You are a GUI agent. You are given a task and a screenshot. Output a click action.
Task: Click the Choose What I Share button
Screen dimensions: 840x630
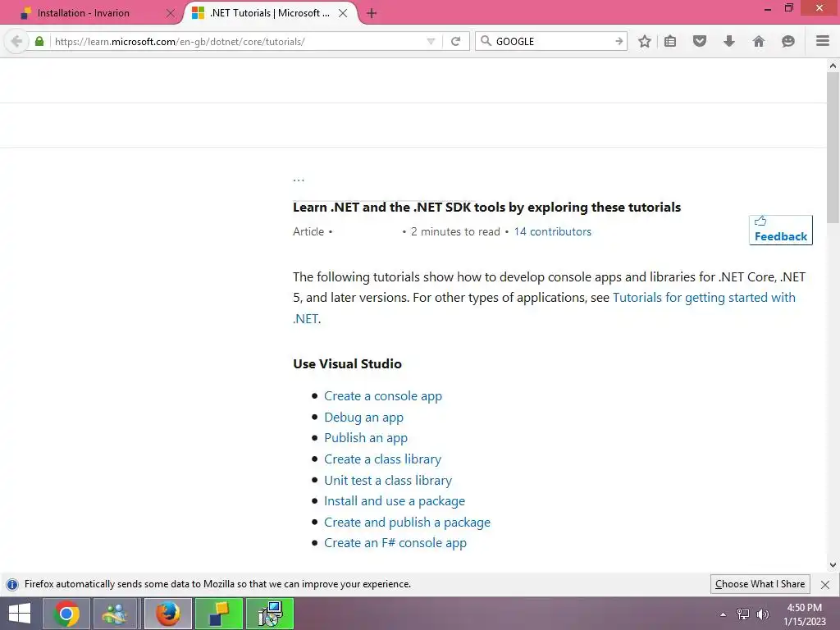(x=760, y=584)
